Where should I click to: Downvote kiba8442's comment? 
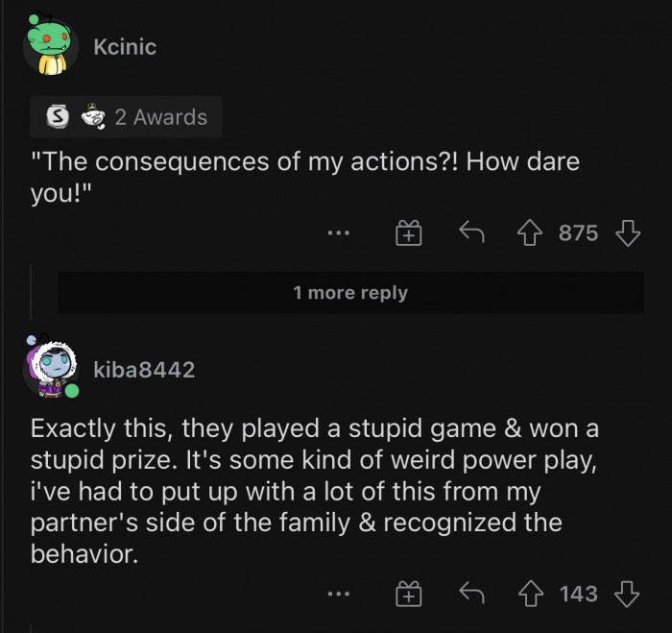click(x=627, y=595)
